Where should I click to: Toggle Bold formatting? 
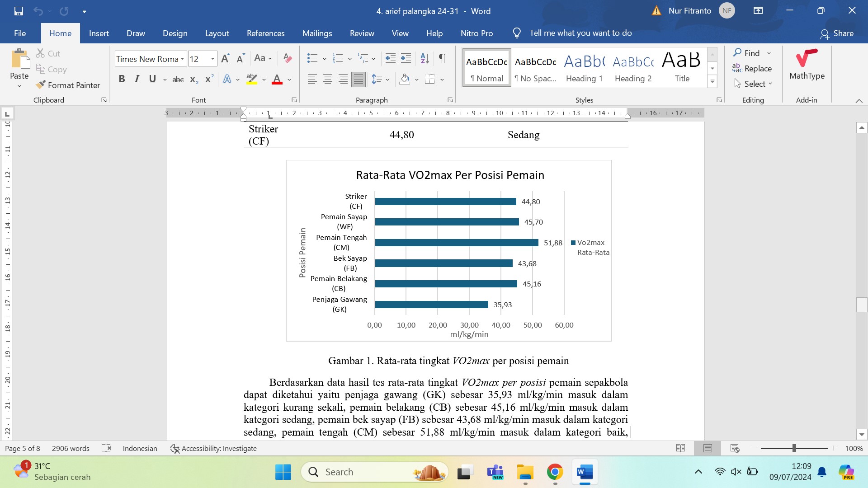pyautogui.click(x=122, y=80)
